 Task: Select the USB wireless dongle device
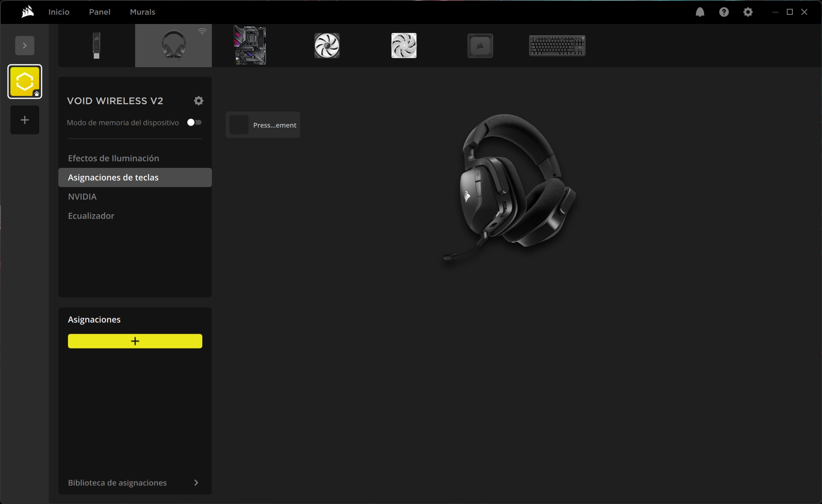(x=96, y=46)
